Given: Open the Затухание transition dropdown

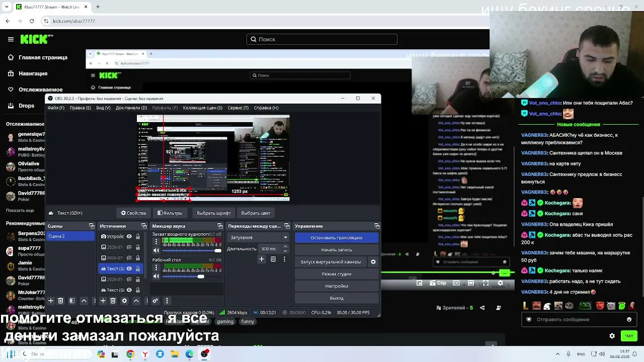Looking at the screenshot, I should [259, 237].
